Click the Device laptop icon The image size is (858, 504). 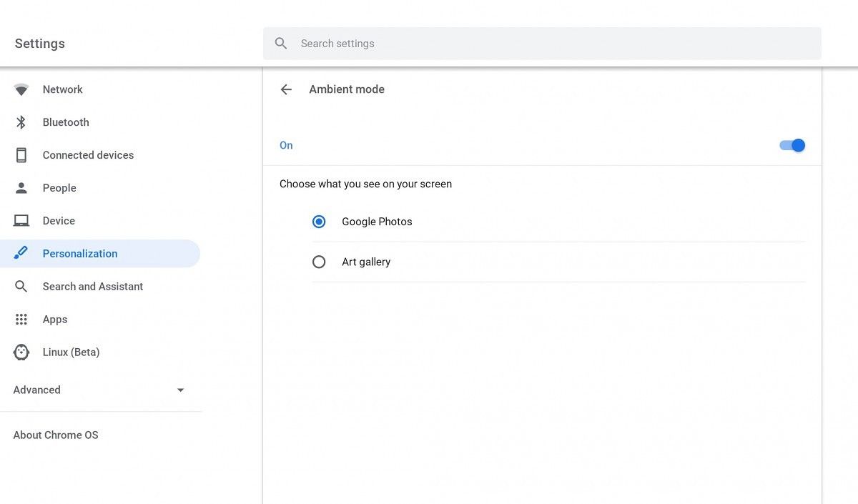(21, 220)
